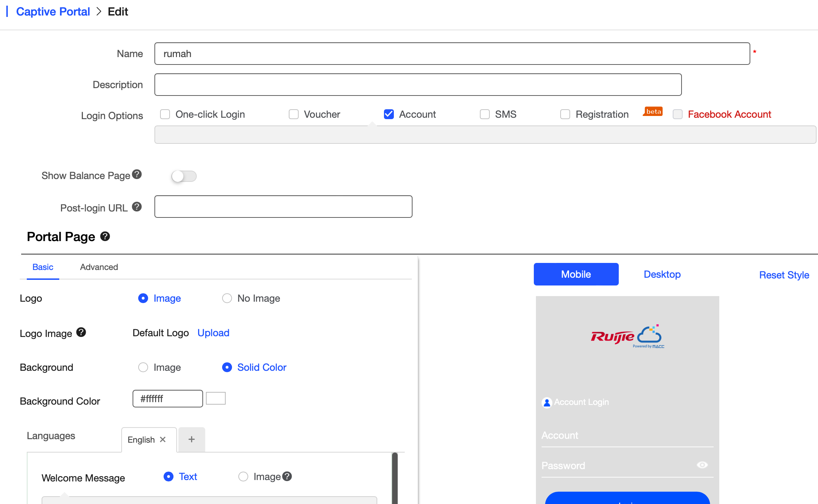Click the Reset Style link
The height and width of the screenshot is (504, 818).
tap(784, 275)
